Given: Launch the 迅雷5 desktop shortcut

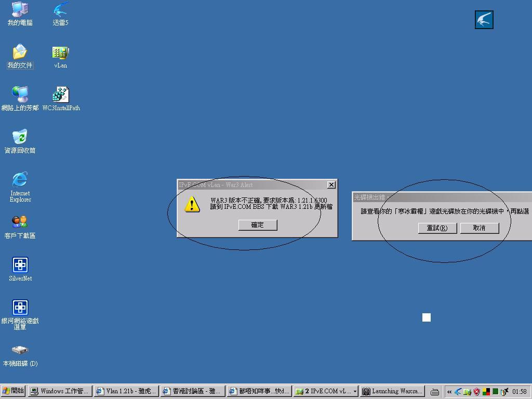Looking at the screenshot, I should point(60,10).
